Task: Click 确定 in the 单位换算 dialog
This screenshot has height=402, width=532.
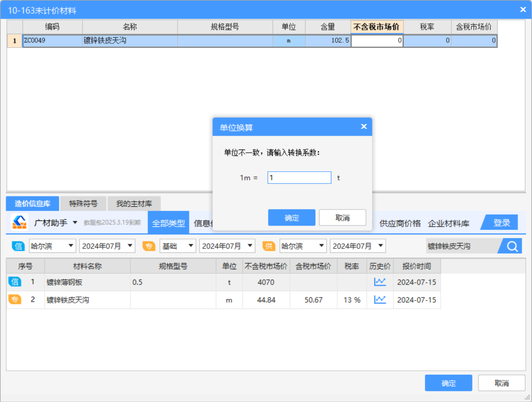Action: click(x=292, y=218)
